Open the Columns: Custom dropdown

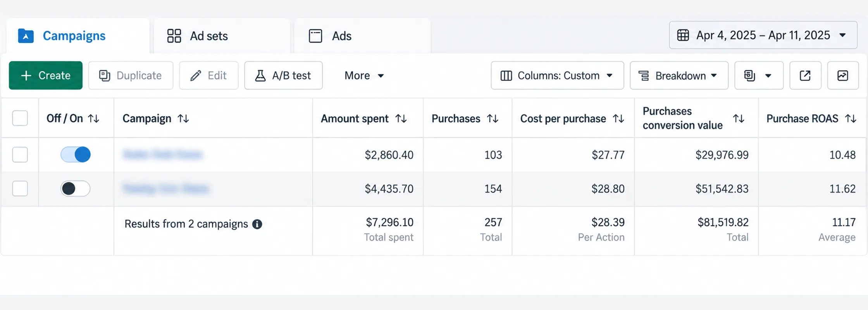pos(557,76)
